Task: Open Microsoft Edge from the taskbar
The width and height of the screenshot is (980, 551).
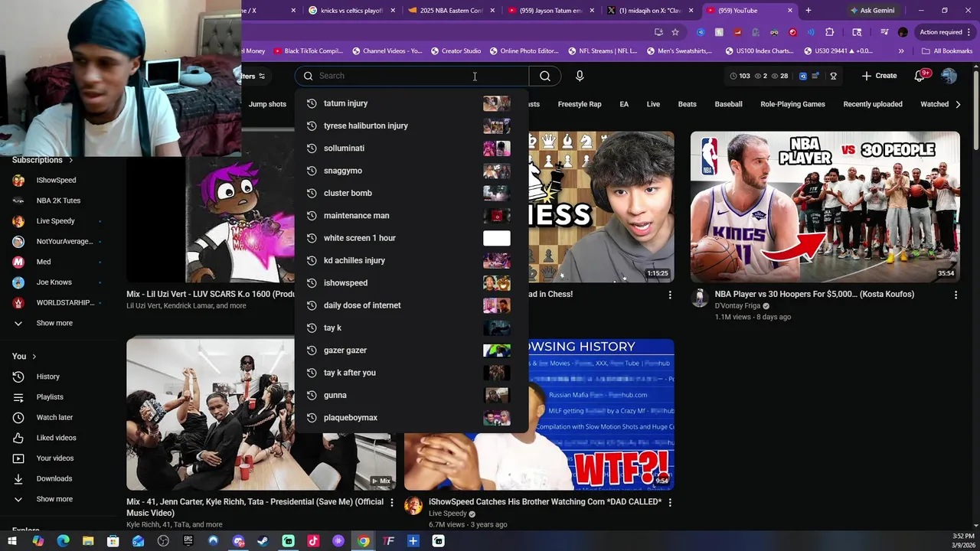Action: [x=63, y=541]
